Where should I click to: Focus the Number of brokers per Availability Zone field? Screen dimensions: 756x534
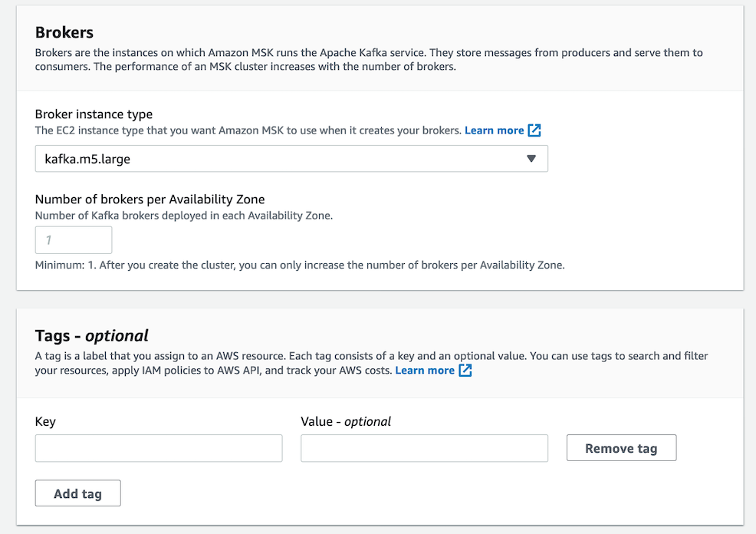[74, 239]
